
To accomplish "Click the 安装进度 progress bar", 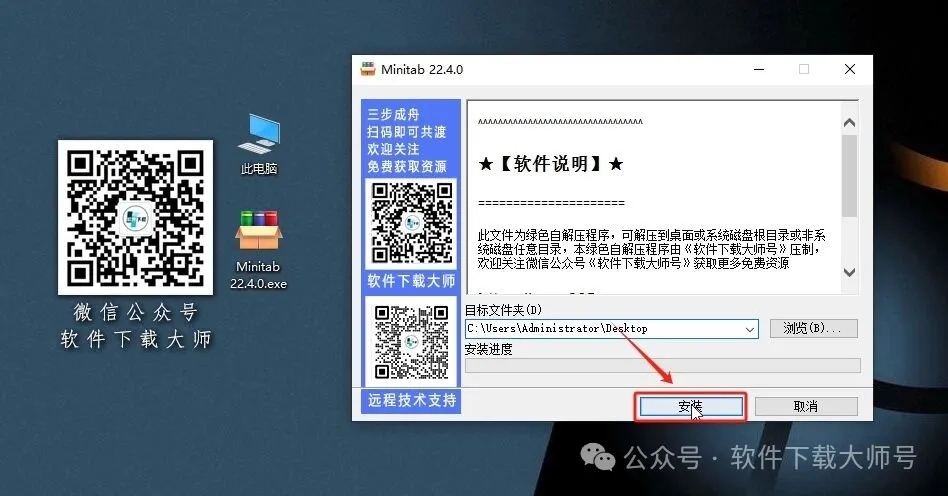I will click(x=663, y=365).
